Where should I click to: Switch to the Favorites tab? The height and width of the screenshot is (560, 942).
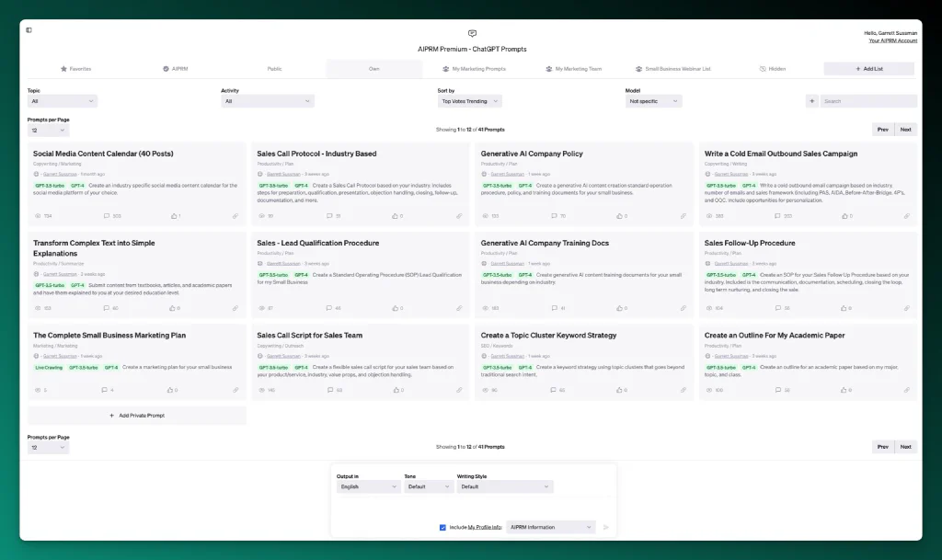click(x=75, y=69)
